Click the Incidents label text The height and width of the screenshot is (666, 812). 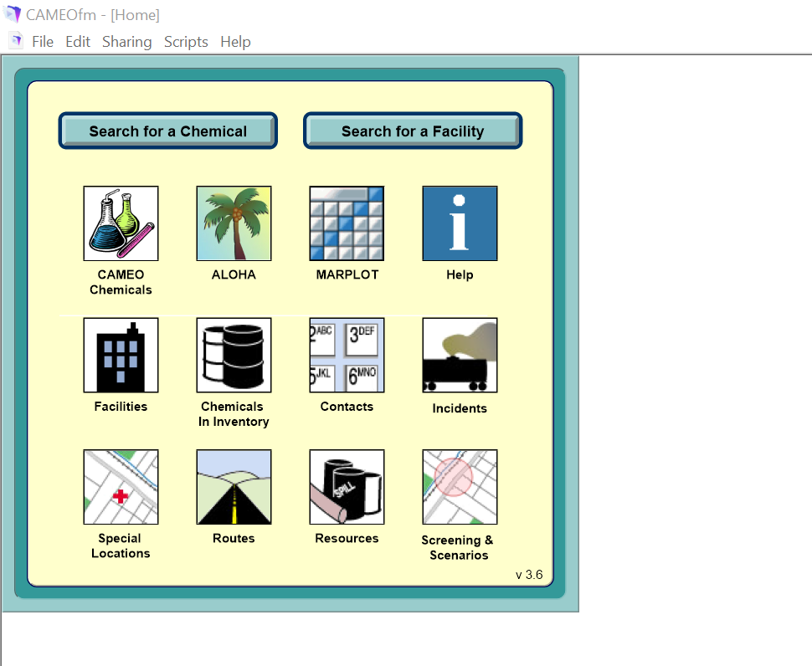tap(460, 408)
